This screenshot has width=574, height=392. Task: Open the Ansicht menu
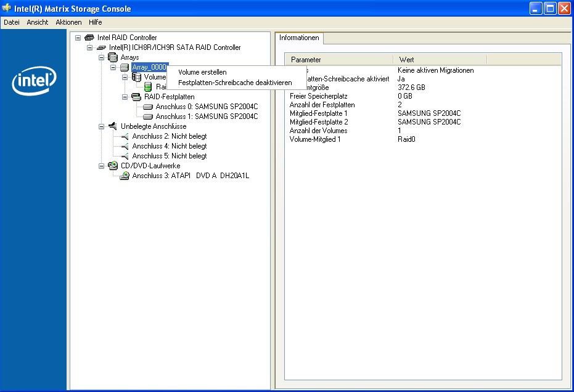click(x=38, y=22)
